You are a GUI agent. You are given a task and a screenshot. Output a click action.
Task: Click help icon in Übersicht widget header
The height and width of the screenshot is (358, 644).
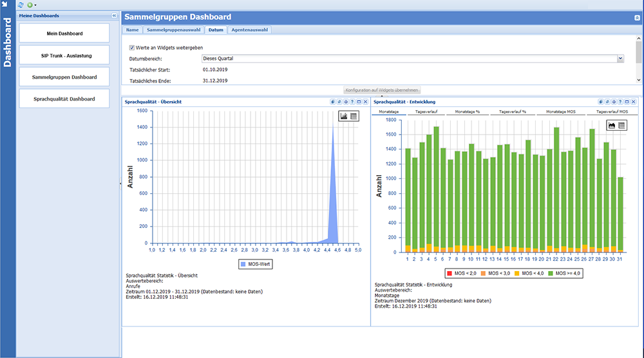pyautogui.click(x=352, y=102)
